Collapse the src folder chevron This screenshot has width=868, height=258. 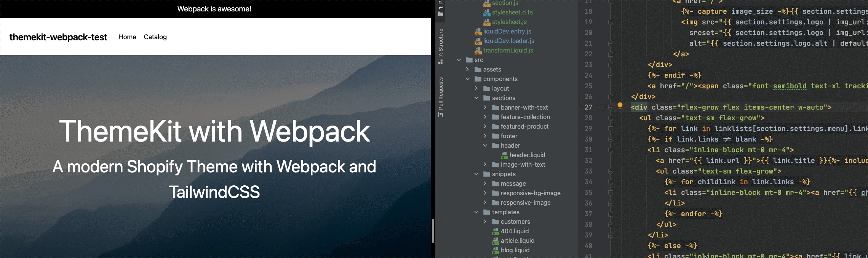459,60
